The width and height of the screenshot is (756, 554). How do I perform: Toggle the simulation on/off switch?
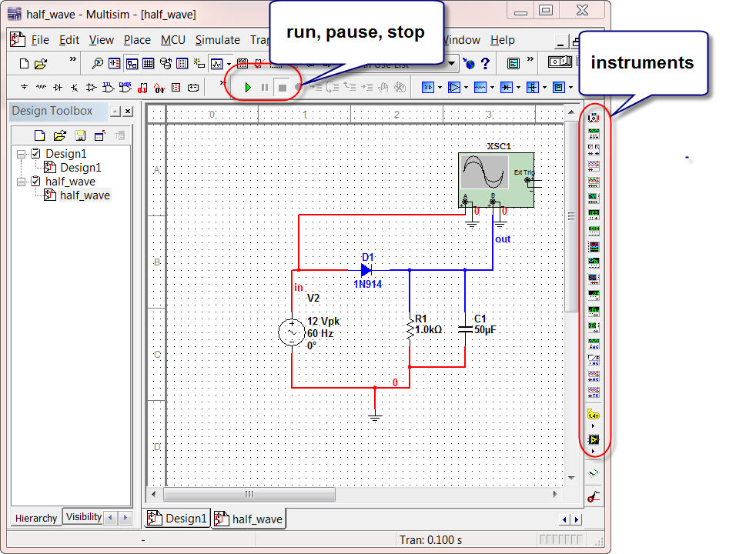(560, 62)
